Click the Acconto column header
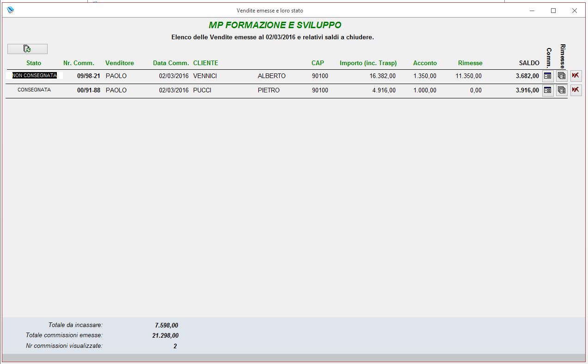Image resolution: width=588 pixels, height=364 pixels. (425, 63)
